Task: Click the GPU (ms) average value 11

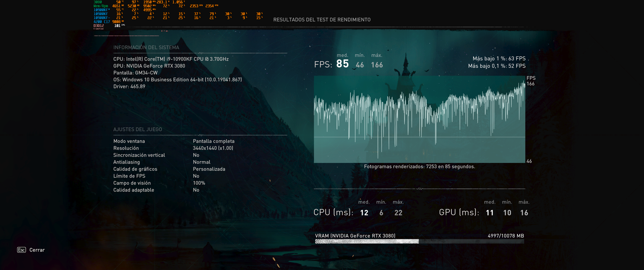Action: click(x=490, y=213)
